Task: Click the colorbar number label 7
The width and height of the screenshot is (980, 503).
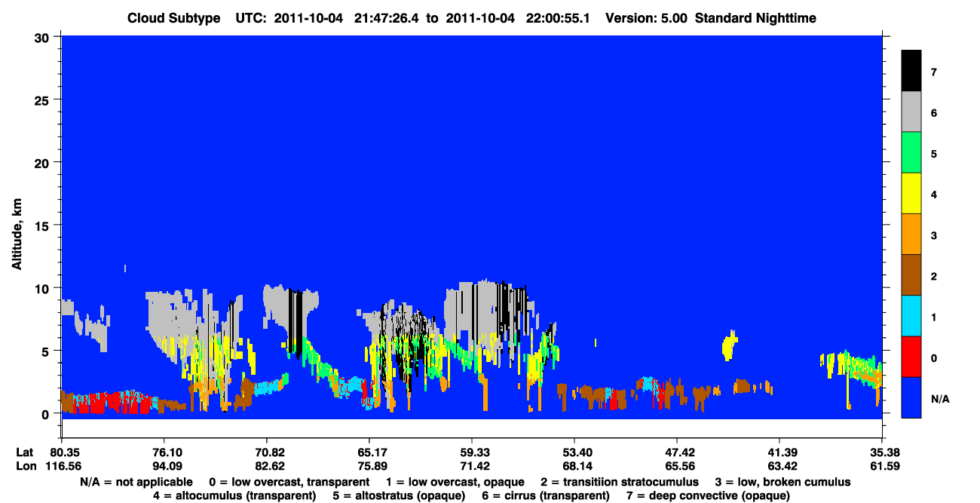Action: [x=934, y=72]
